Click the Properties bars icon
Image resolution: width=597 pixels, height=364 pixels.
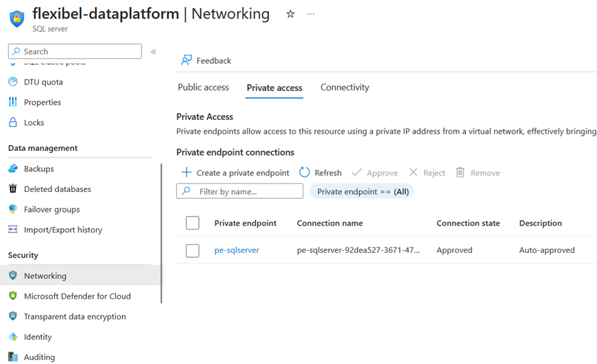pos(13,102)
